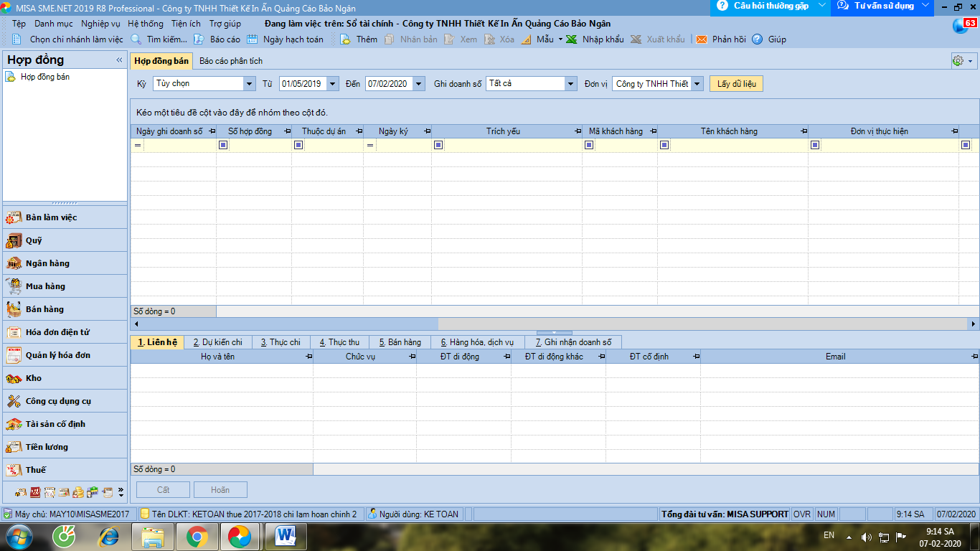Open the Nghiệp vụ menu
The width and height of the screenshot is (980, 551).
coord(100,24)
